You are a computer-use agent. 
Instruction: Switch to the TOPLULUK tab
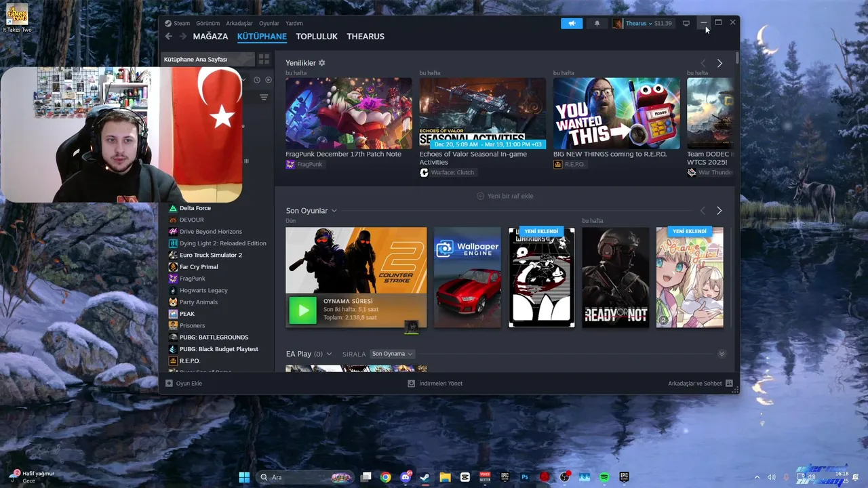pyautogui.click(x=317, y=37)
